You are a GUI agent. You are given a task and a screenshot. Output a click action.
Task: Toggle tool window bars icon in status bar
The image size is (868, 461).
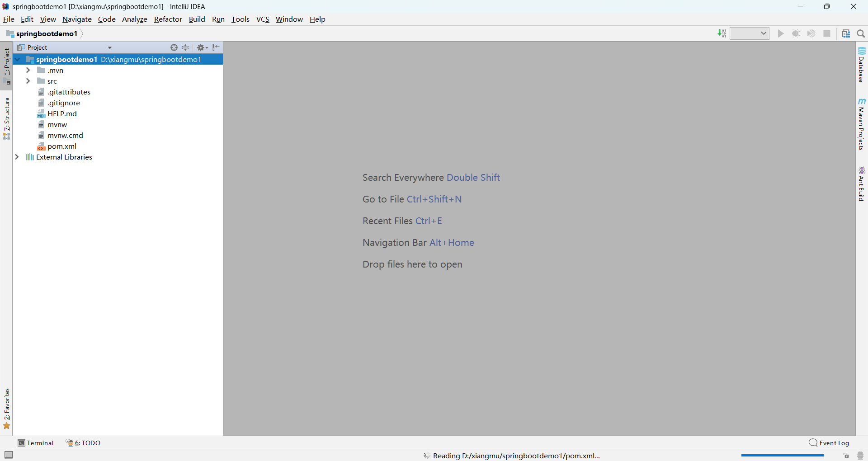9,455
